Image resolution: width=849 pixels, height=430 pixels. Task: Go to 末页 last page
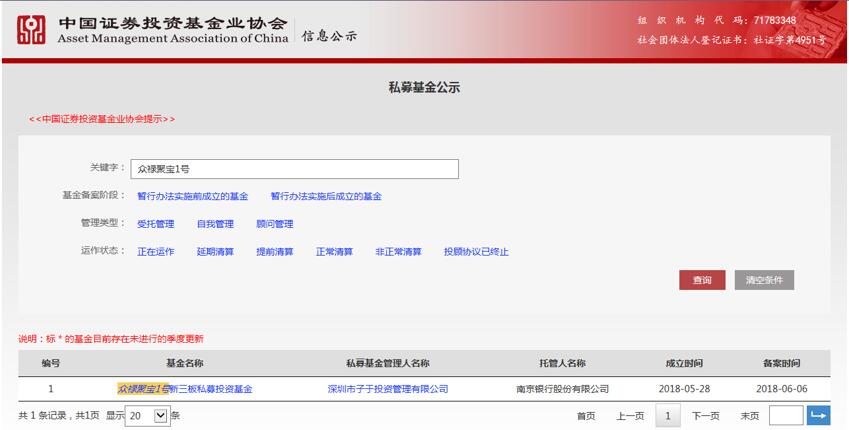tap(749, 416)
